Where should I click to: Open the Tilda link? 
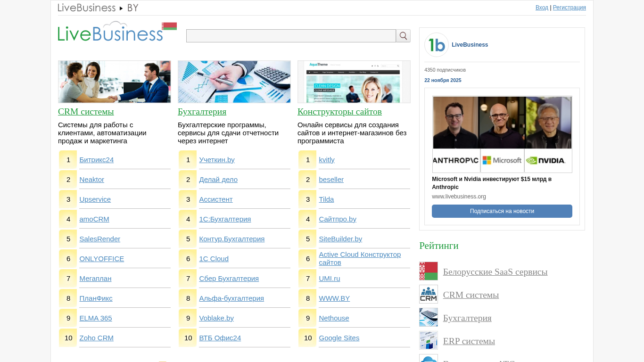[x=326, y=199]
